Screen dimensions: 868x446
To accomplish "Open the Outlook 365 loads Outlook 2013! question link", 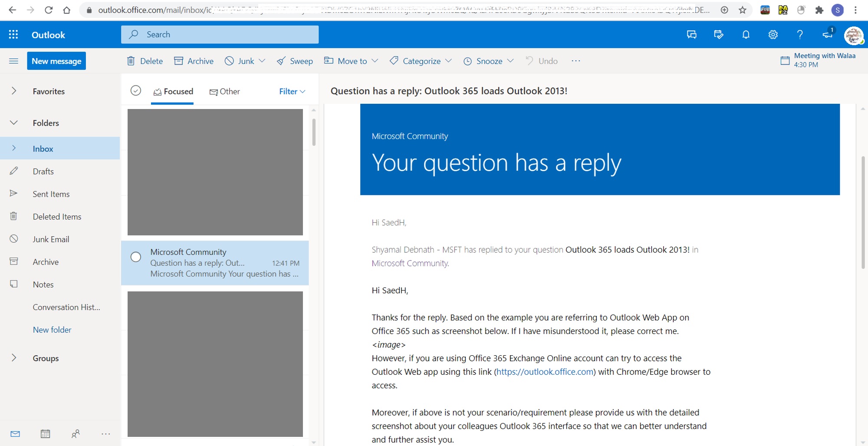I will click(x=628, y=250).
